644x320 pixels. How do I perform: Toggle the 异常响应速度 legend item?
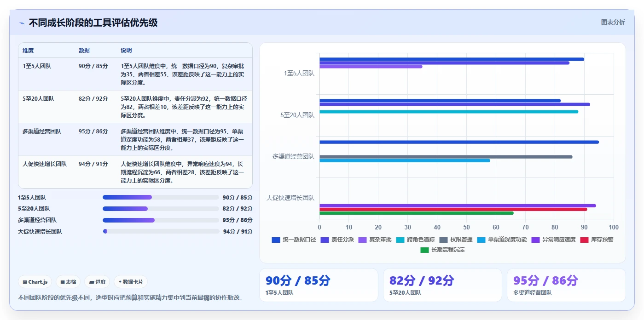[553, 240]
